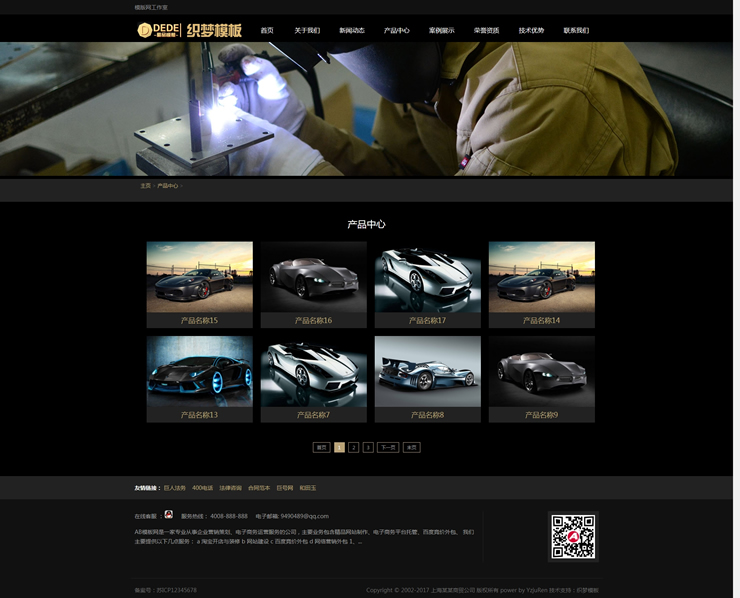Open the 巨人法务 friendly link
Image resolution: width=740 pixels, height=598 pixels.
[175, 488]
